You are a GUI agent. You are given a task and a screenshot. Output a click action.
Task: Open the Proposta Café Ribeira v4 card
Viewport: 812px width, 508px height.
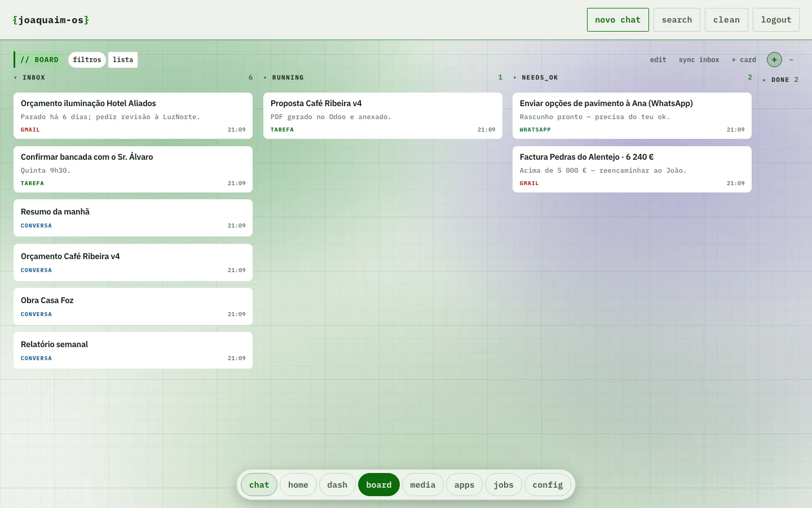click(x=383, y=116)
